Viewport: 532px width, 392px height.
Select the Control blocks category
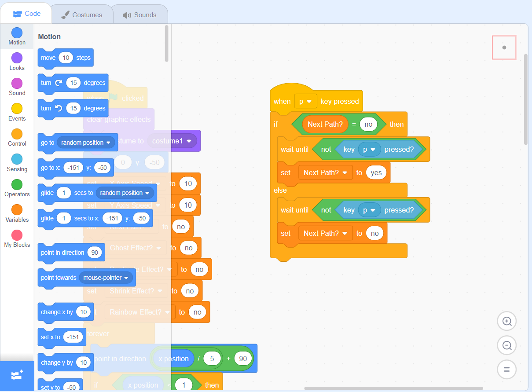17,136
